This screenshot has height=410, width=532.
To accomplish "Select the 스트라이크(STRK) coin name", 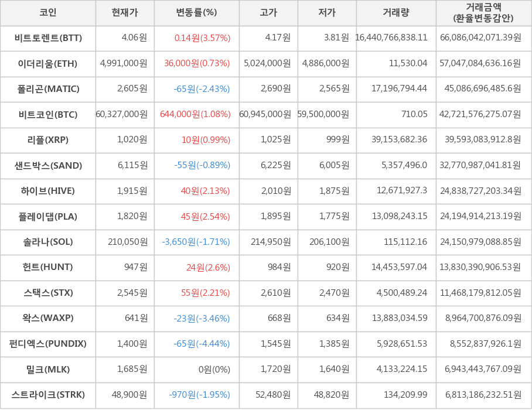I will [48, 395].
